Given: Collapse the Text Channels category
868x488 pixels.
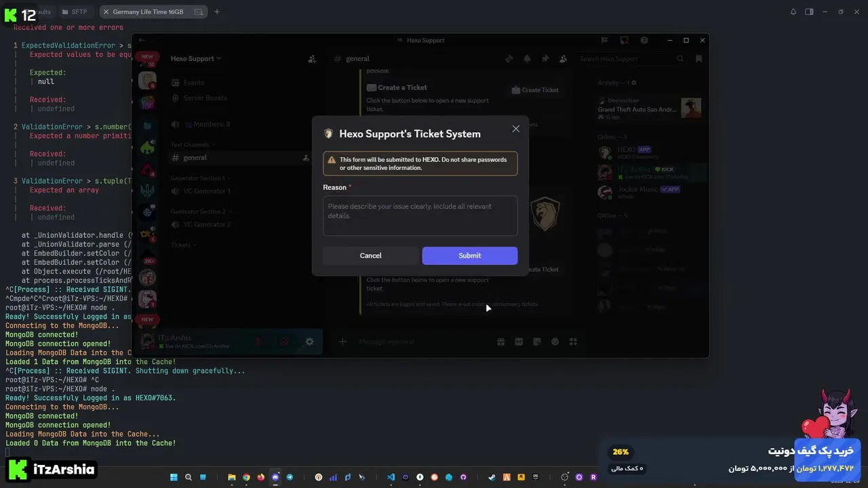Looking at the screenshot, I should tap(193, 144).
